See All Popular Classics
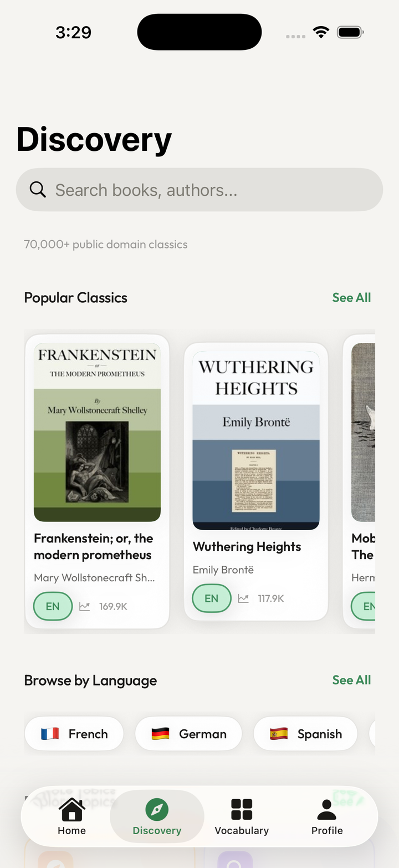Viewport: 399px width, 868px height. (351, 297)
